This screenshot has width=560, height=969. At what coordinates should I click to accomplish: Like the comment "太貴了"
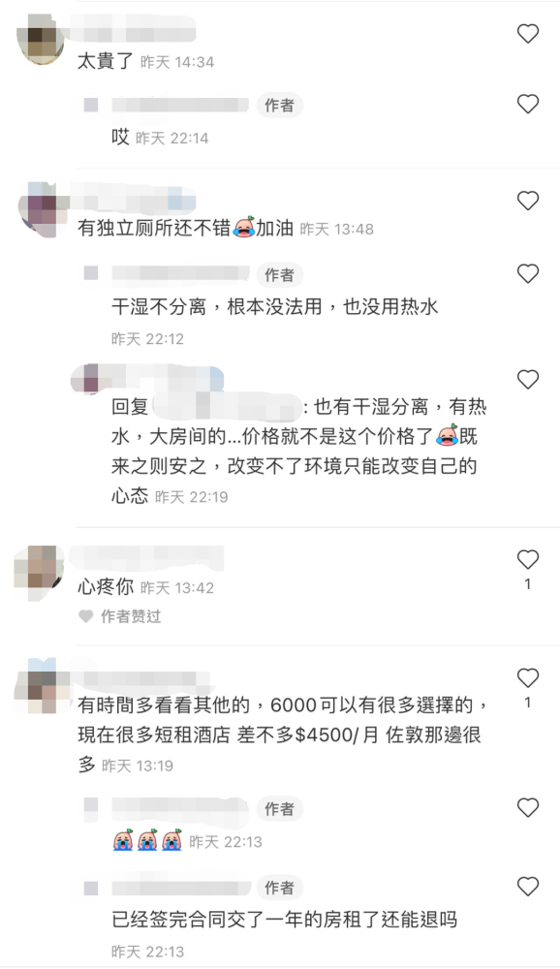click(x=527, y=33)
